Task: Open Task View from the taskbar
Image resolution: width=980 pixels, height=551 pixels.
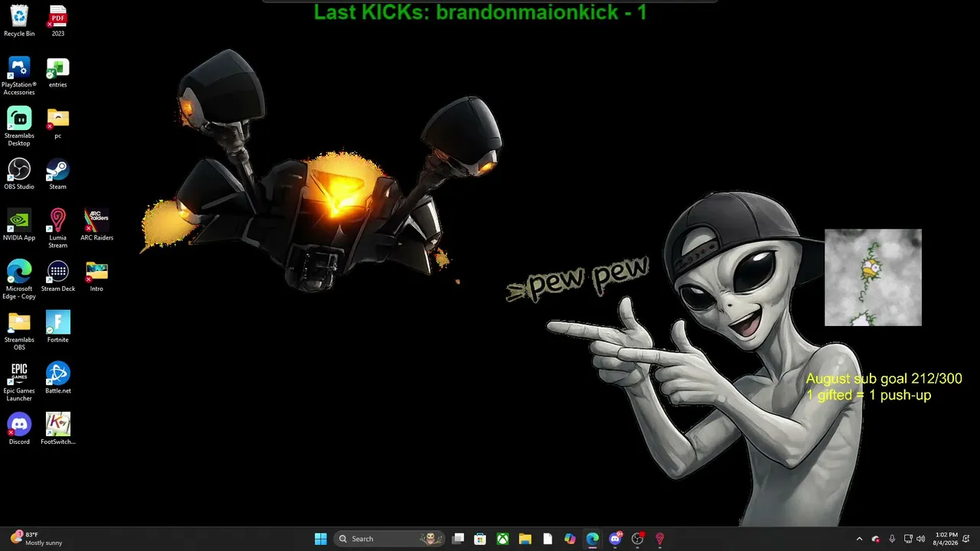Action: (458, 539)
